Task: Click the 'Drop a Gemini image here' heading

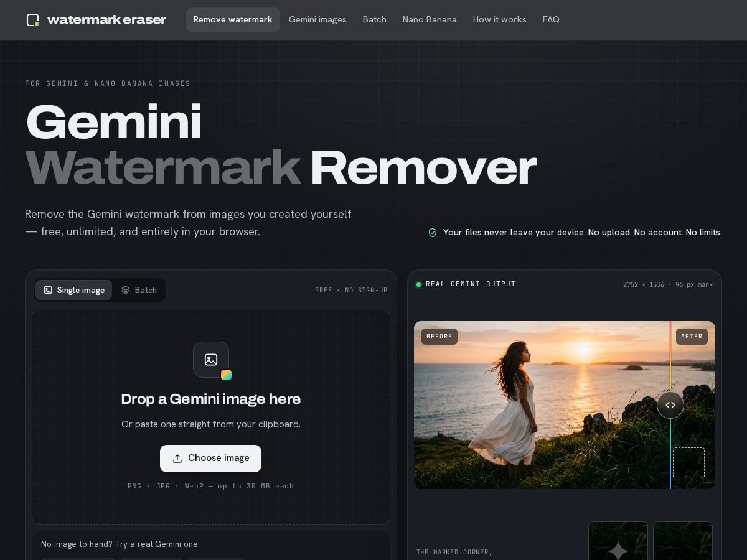Action: coord(211,399)
